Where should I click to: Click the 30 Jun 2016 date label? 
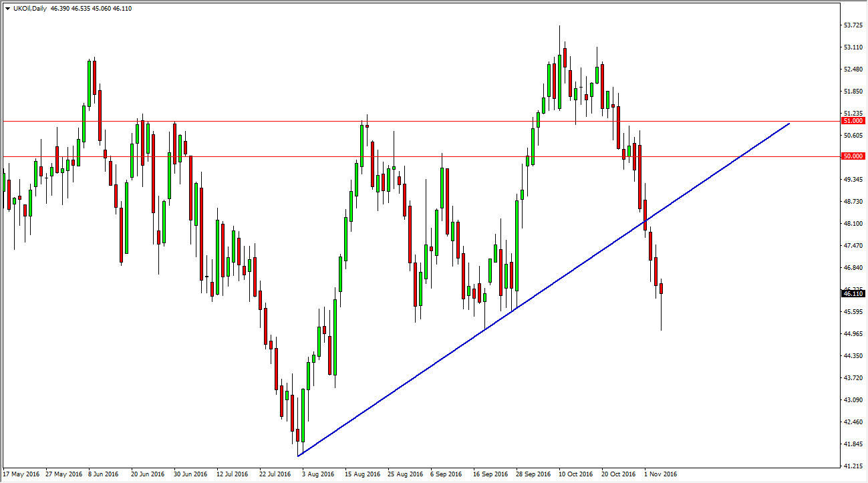[191, 474]
